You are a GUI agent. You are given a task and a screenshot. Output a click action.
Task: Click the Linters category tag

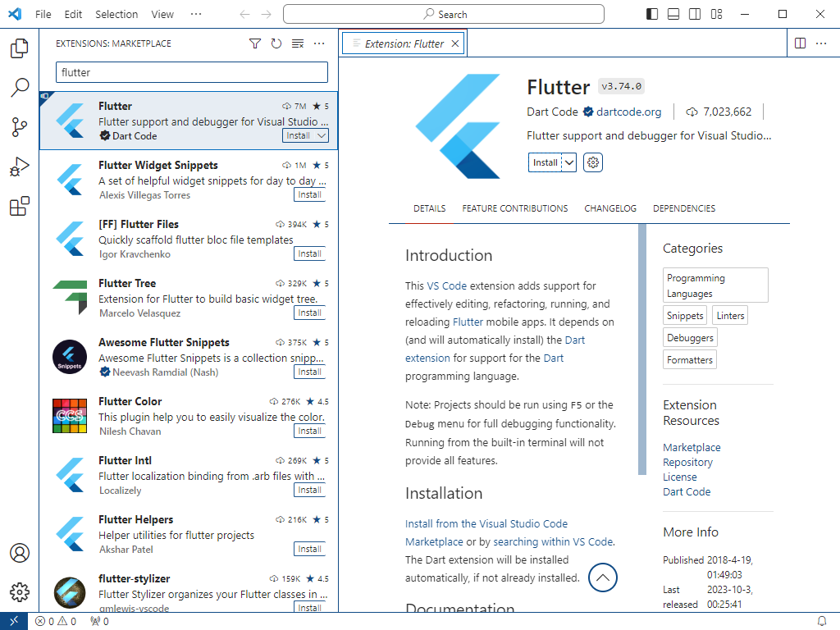(730, 316)
